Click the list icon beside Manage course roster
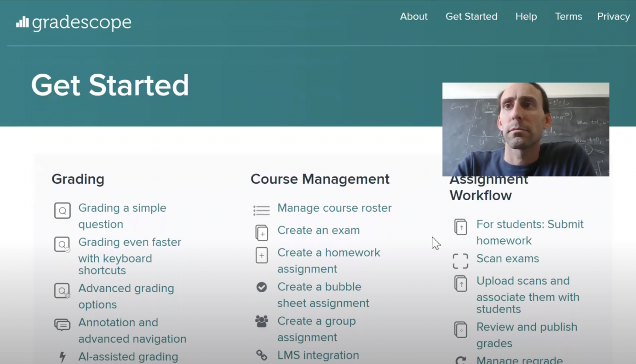This screenshot has width=636, height=364. coord(262,210)
